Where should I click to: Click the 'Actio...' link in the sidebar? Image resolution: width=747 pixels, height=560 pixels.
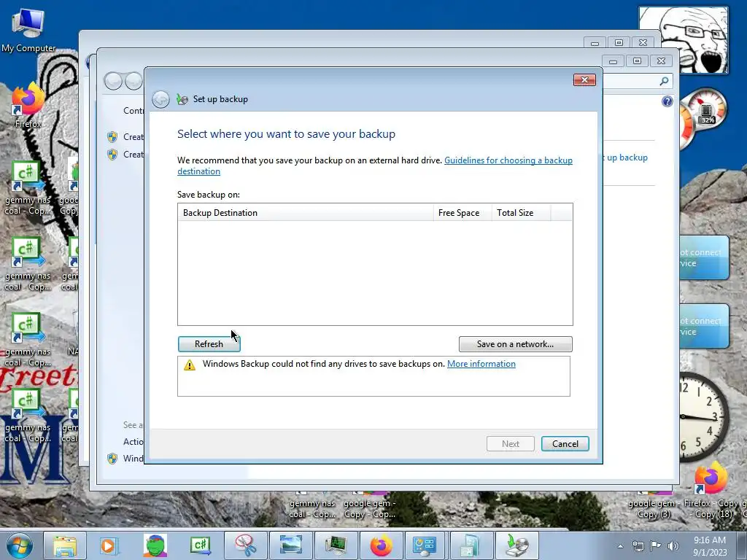133,441
